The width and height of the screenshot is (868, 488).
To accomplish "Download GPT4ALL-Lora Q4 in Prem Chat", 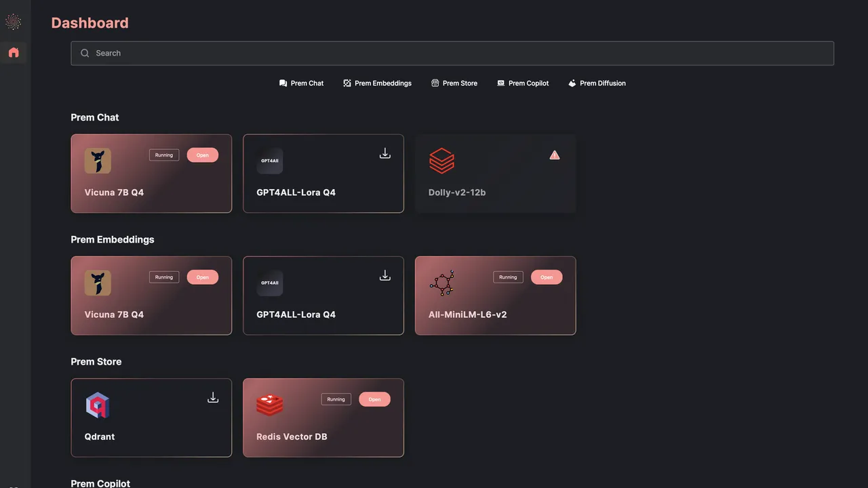I will [385, 154].
